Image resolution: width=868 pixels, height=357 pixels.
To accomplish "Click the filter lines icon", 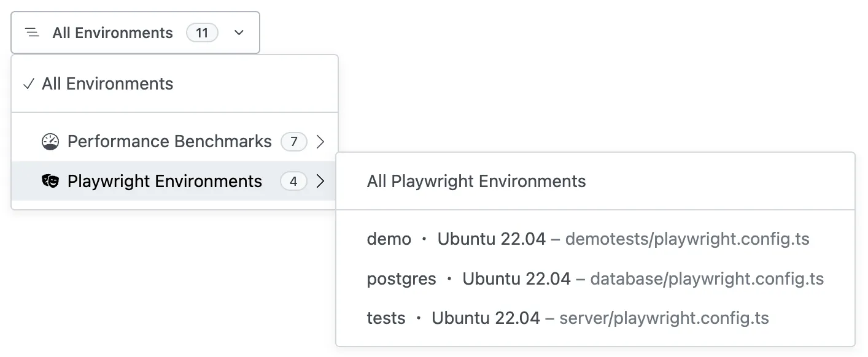I will pos(33,33).
